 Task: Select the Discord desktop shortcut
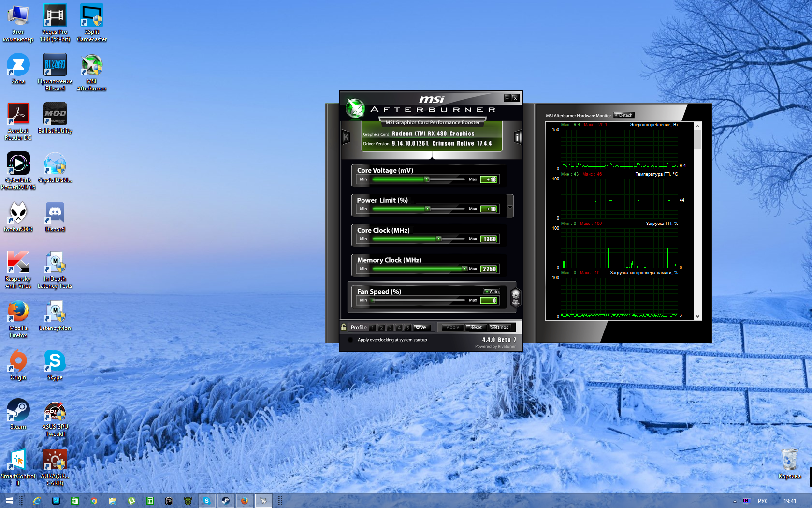coord(55,217)
